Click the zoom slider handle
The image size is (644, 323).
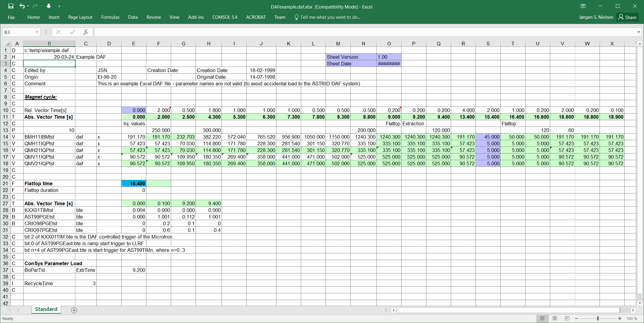tap(598, 318)
